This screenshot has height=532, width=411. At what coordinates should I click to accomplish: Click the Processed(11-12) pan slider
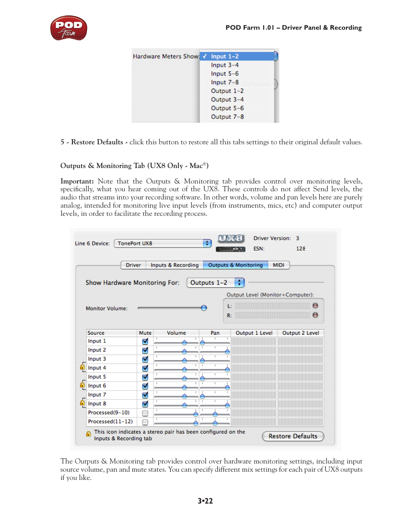215,423
